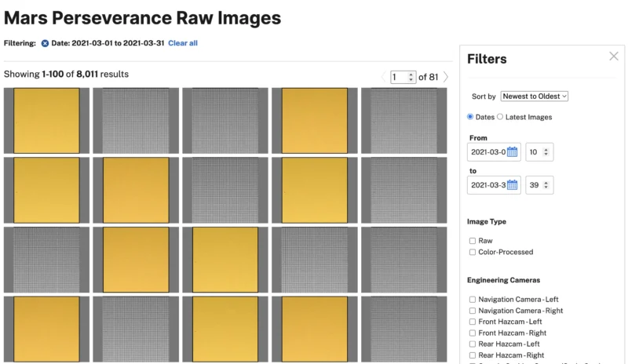Open the From date calendar picker
628x364 pixels.
coord(512,152)
